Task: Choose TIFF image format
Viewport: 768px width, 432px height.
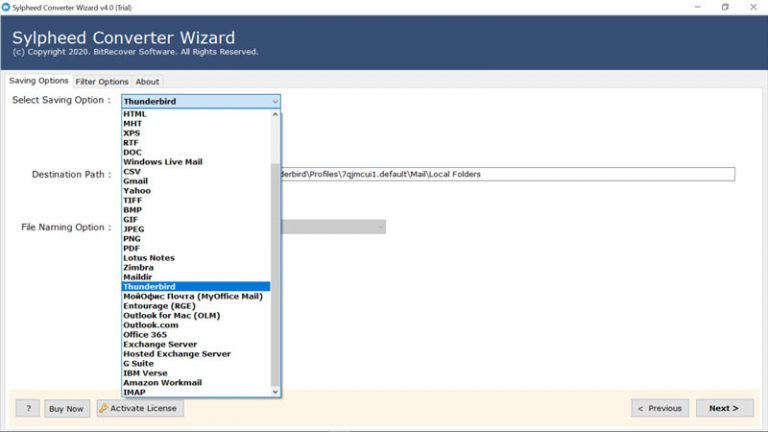Action: click(x=196, y=200)
